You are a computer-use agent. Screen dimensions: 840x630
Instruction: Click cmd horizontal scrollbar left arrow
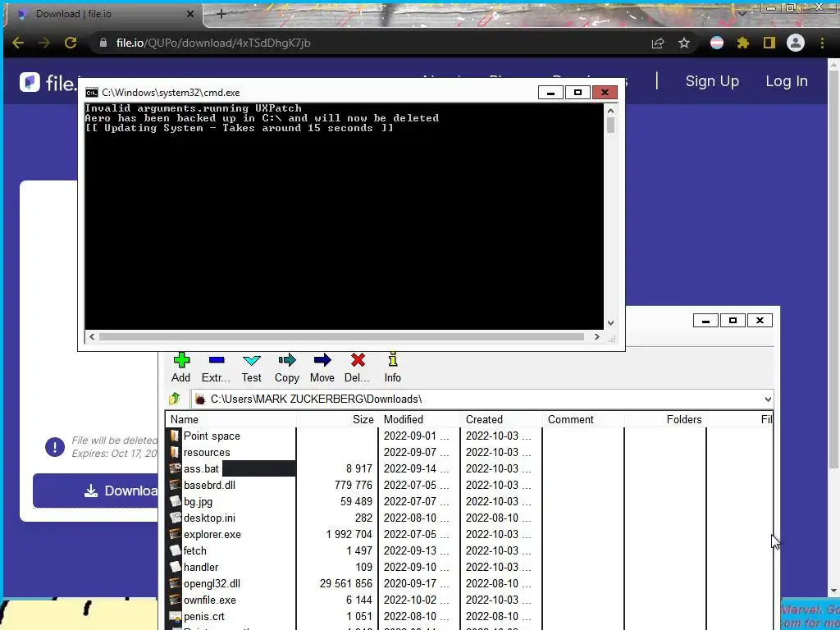pos(92,336)
